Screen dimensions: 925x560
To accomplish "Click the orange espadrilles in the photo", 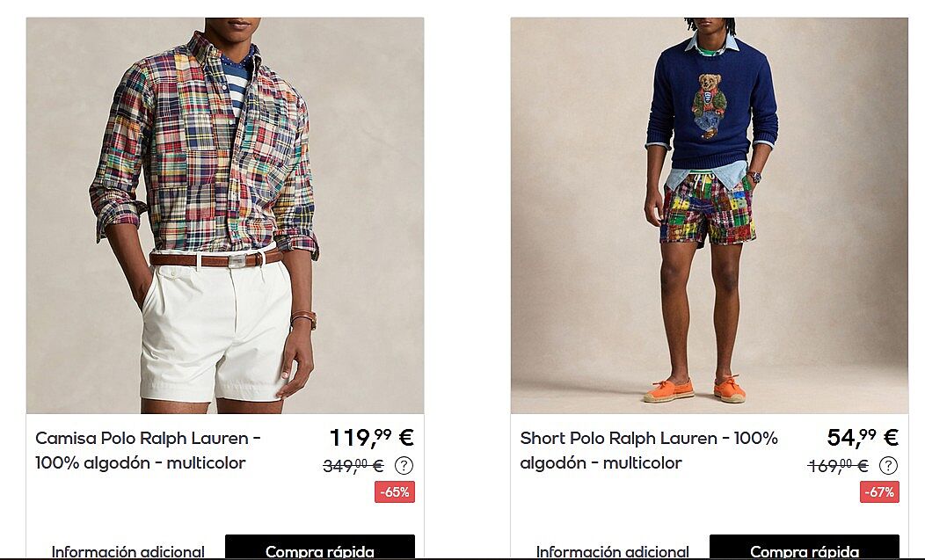I will click(695, 390).
